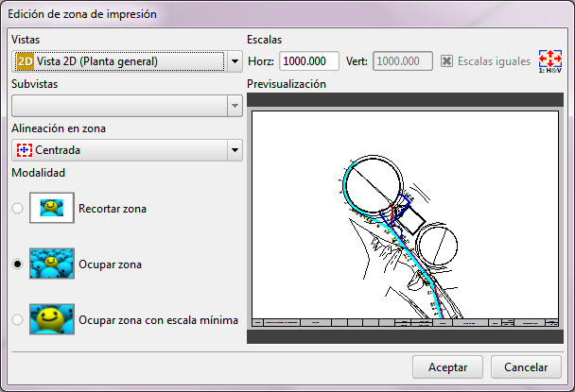Viewport: 575px width, 392px height.
Task: Click the 2D icon in the Vistas box
Action: (x=26, y=62)
